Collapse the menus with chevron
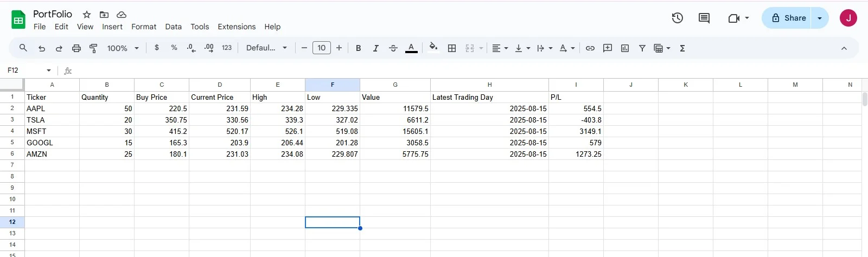Screen dimensions: 868x257 click(844, 48)
